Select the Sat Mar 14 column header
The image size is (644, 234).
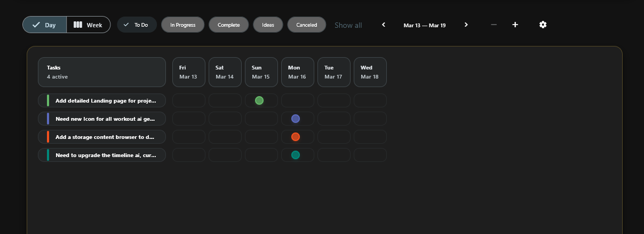[225, 72]
